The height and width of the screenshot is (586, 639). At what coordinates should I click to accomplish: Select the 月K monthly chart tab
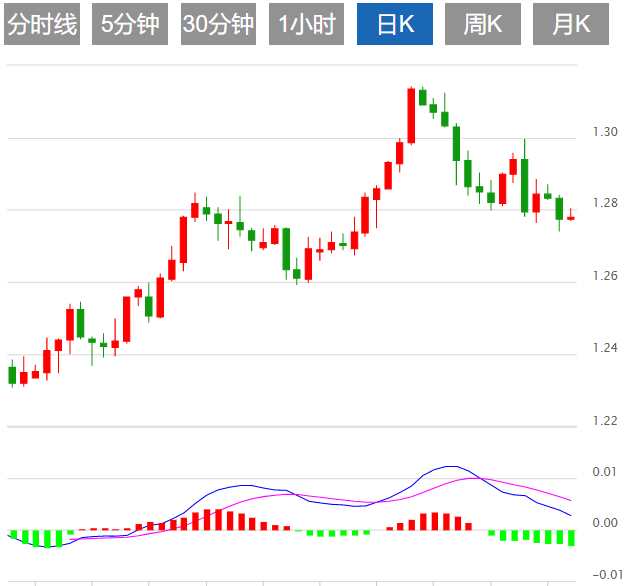pos(571,25)
